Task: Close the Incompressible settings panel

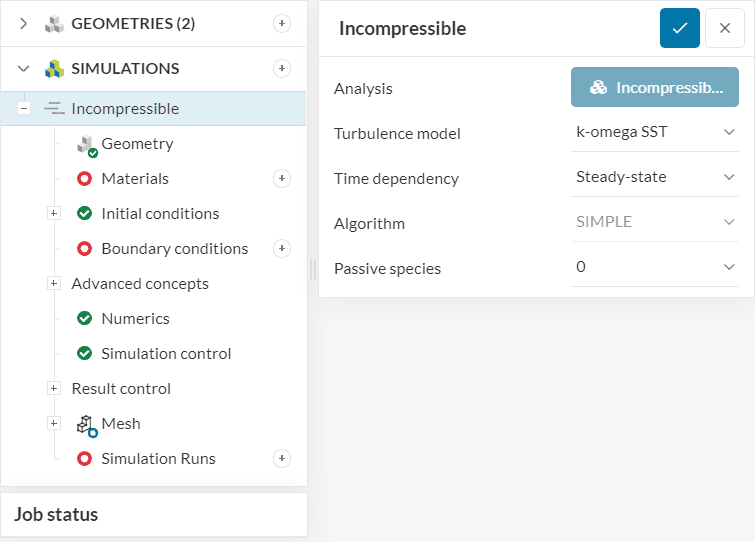Action: point(725,28)
